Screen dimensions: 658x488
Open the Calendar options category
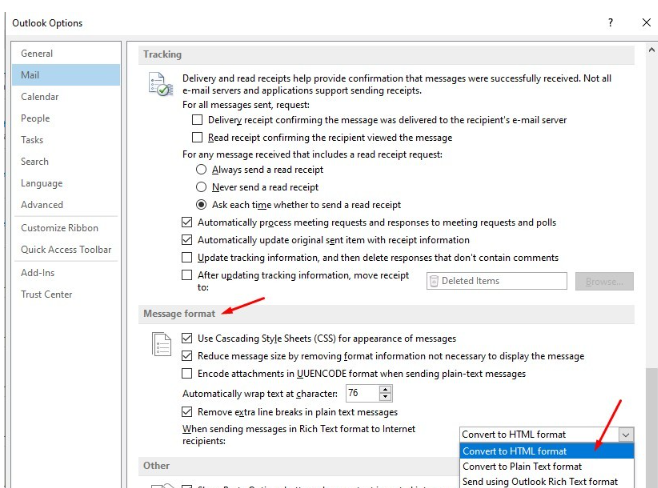coord(66,97)
